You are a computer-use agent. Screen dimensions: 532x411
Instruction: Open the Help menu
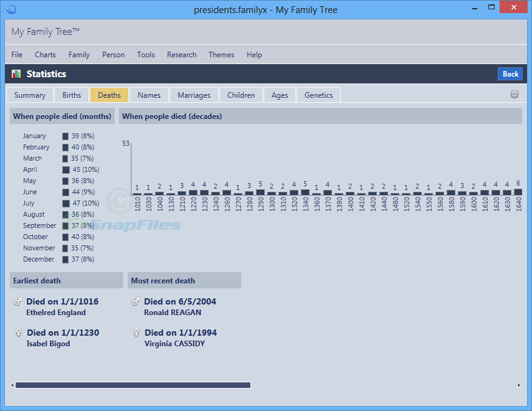(254, 55)
